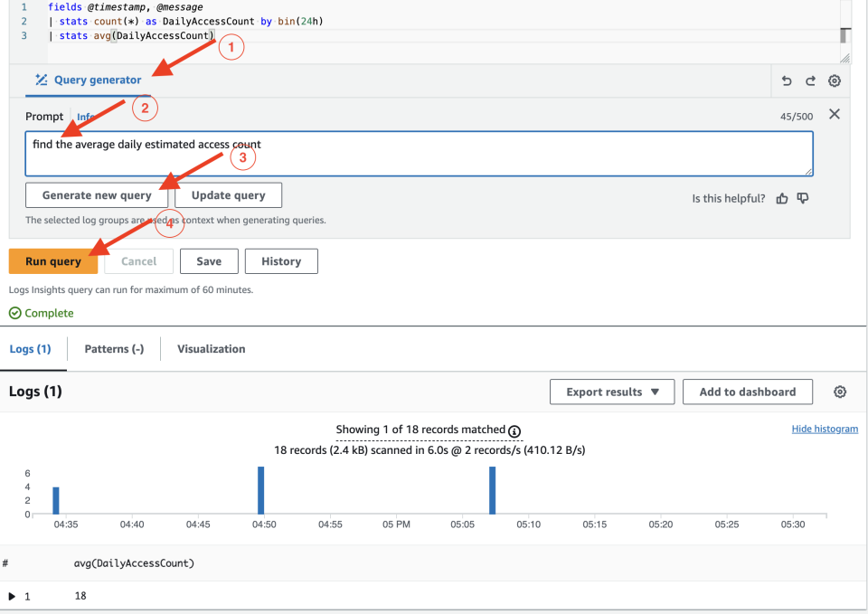Hide the histogram above the results
868x614 pixels.
point(825,428)
